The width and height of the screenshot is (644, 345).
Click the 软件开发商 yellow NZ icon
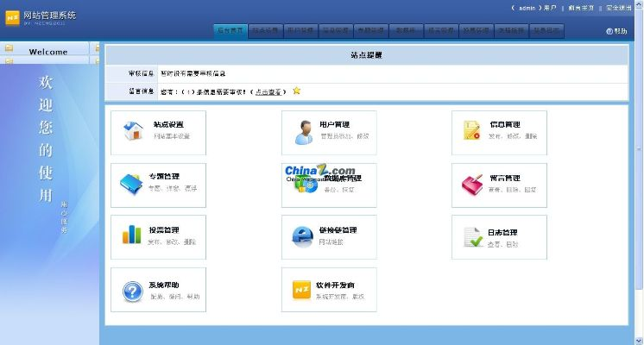[302, 289]
